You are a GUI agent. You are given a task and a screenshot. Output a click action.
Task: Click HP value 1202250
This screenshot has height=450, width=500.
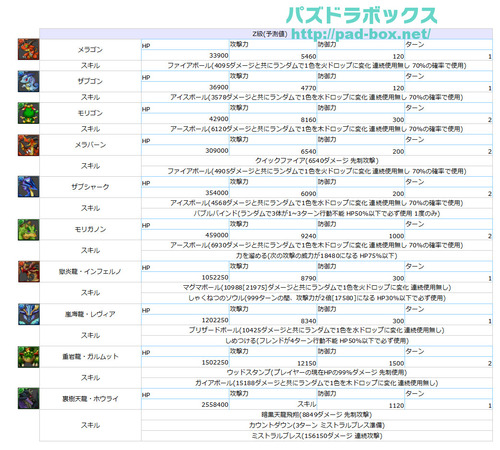pos(215,320)
